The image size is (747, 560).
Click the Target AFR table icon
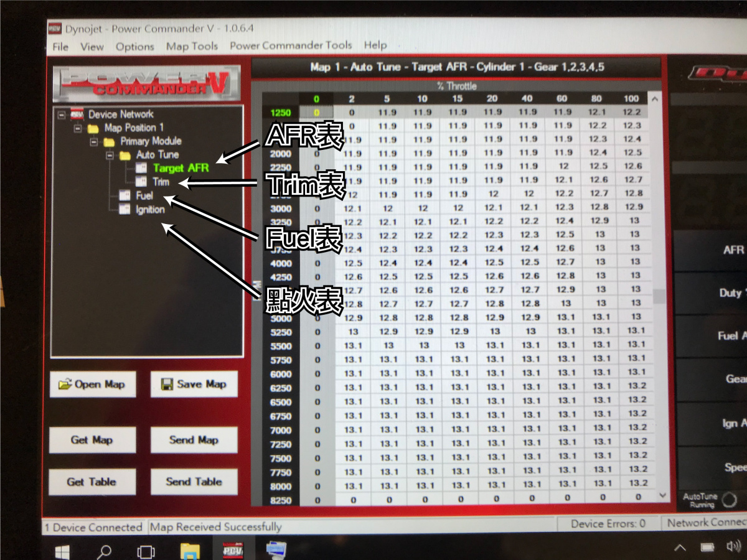pyautogui.click(x=141, y=169)
